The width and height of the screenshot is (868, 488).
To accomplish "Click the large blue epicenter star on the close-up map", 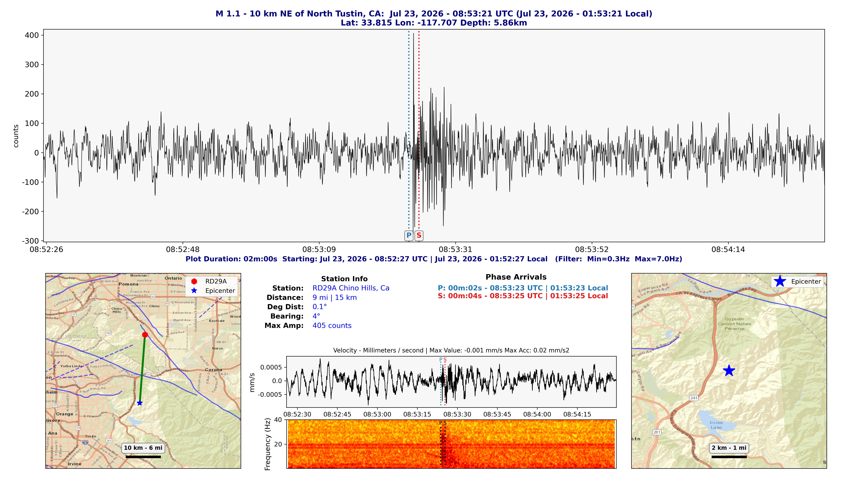I will (729, 371).
